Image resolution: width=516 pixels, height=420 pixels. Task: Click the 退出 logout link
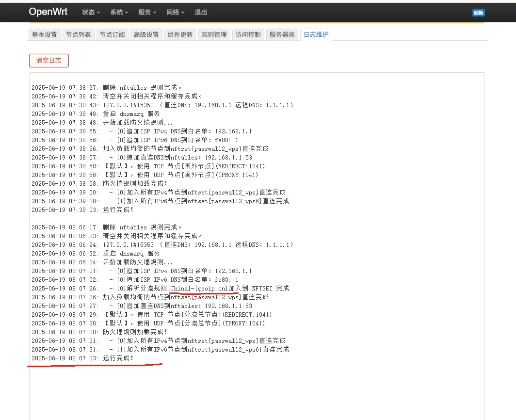(x=201, y=13)
